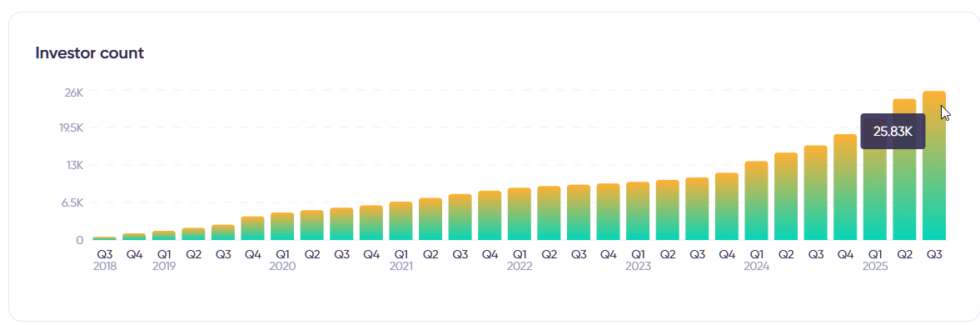Click the Q3 2024 bar
The width and height of the screenshot is (980, 325).
coord(815,192)
